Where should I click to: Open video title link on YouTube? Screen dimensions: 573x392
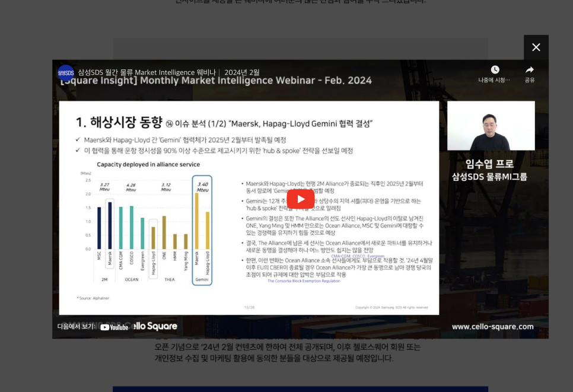point(169,72)
